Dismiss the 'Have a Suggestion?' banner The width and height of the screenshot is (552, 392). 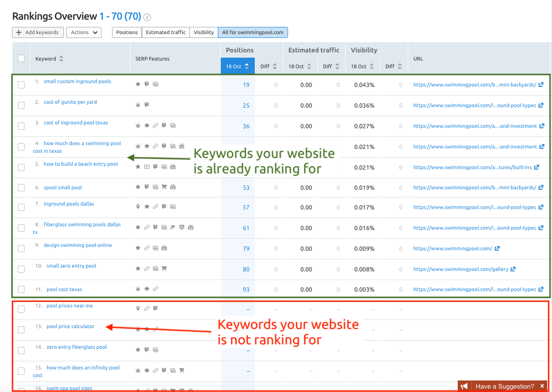pos(542,386)
